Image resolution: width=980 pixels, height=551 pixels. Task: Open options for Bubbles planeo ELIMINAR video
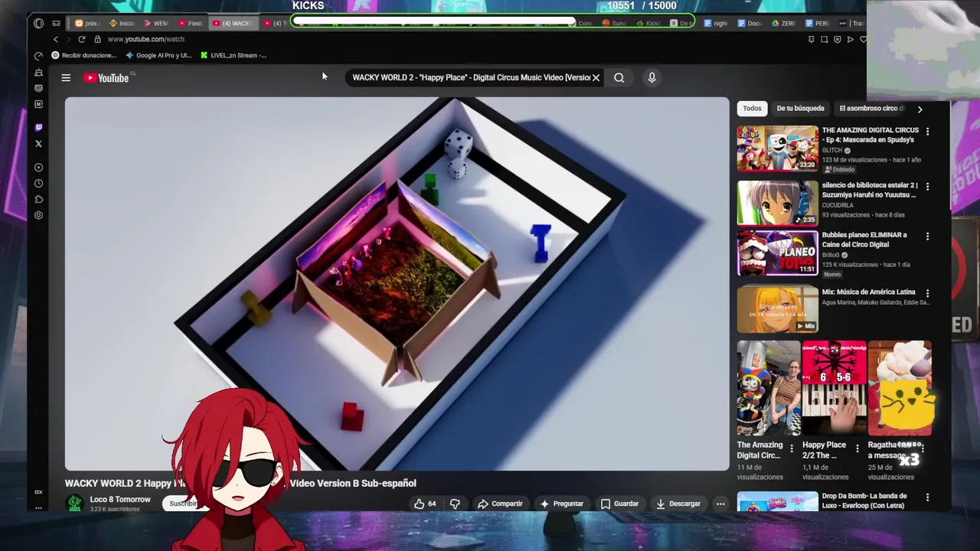(x=927, y=236)
